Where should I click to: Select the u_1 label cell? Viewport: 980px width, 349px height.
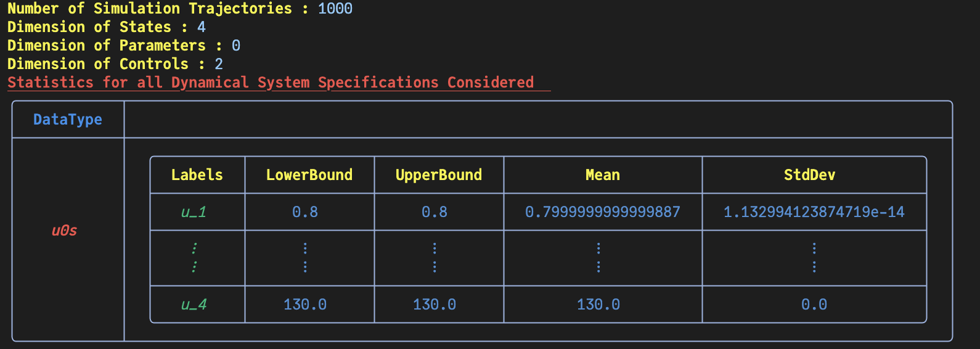coord(194,212)
